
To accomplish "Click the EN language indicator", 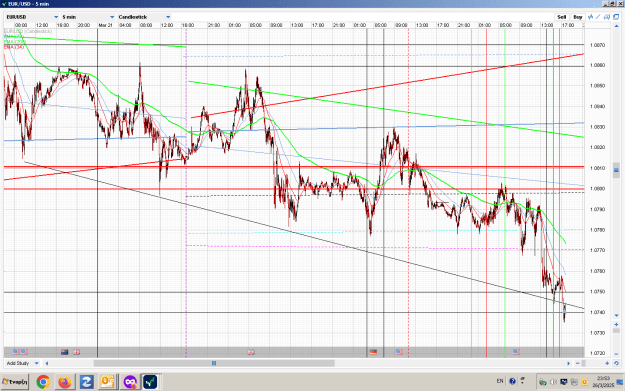I will tap(500, 381).
